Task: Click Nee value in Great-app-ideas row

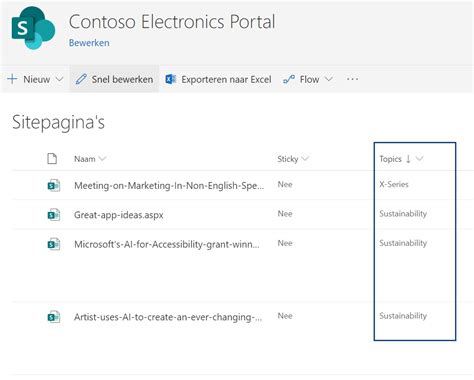Action: tap(285, 214)
